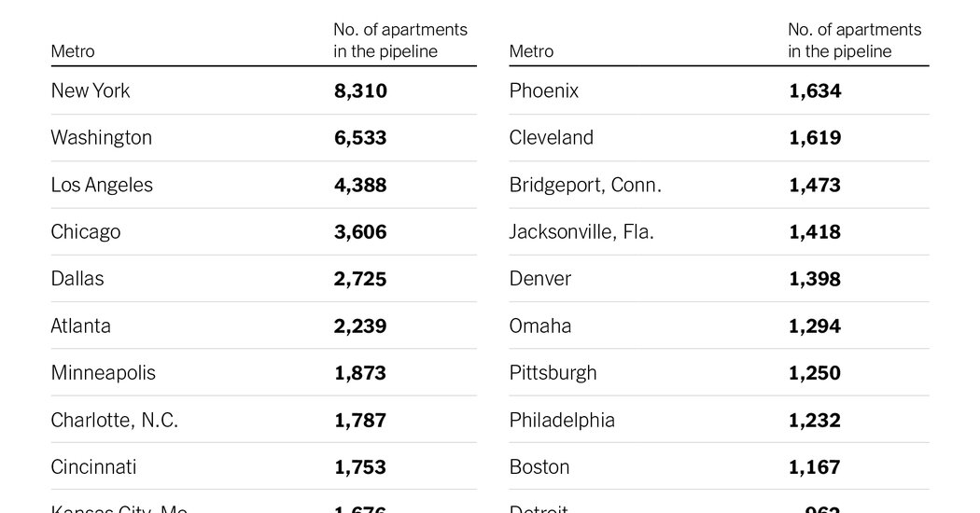This screenshot has height=513, width=980.
Task: Select the Phoenix metro name
Action: [544, 90]
